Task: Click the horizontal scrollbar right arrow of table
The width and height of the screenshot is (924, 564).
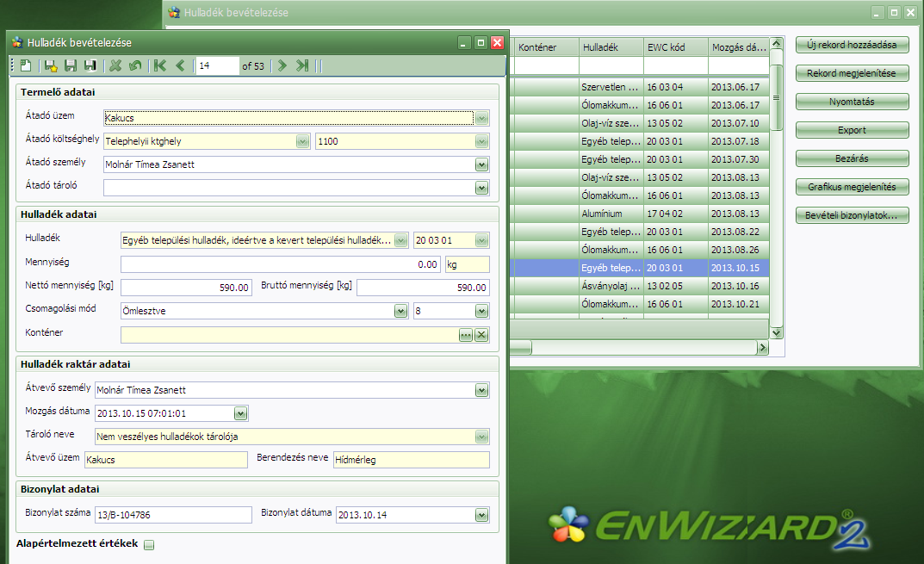Action: tap(762, 348)
